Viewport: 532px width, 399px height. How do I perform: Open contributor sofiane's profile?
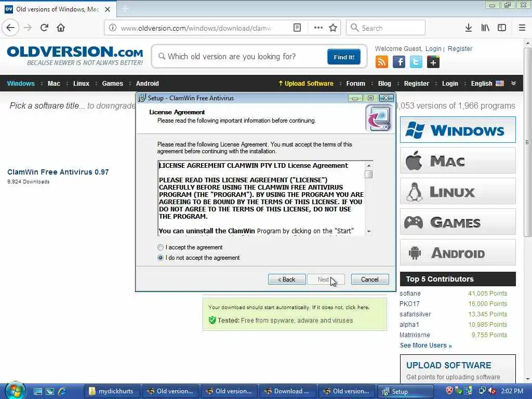pyautogui.click(x=410, y=294)
